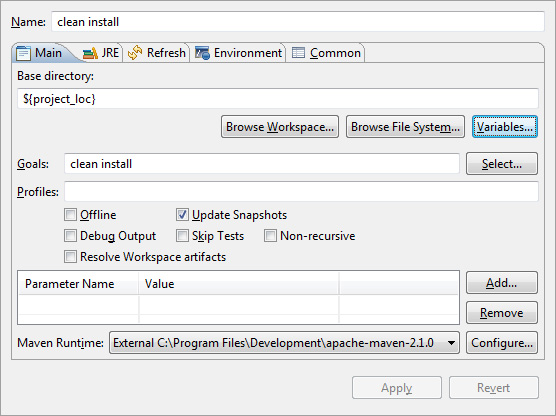The width and height of the screenshot is (556, 416).
Task: Enable Resolve Workspace artifacts
Action: point(70,256)
